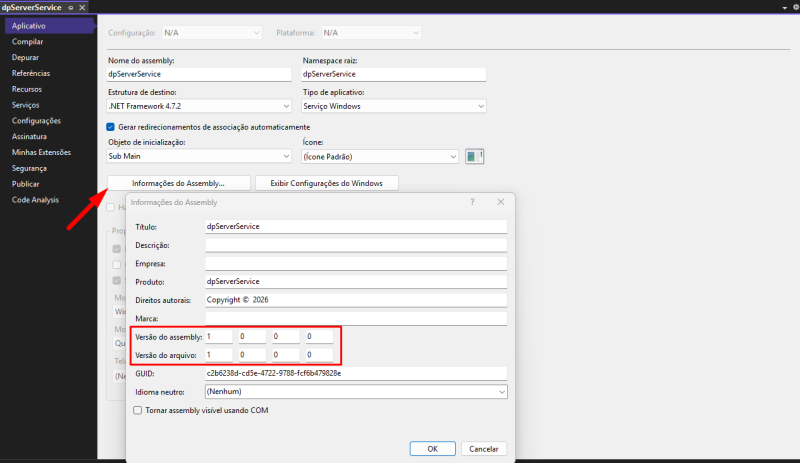
Task: Edit the Direitos autorais field
Action: pyautogui.click(x=356, y=300)
